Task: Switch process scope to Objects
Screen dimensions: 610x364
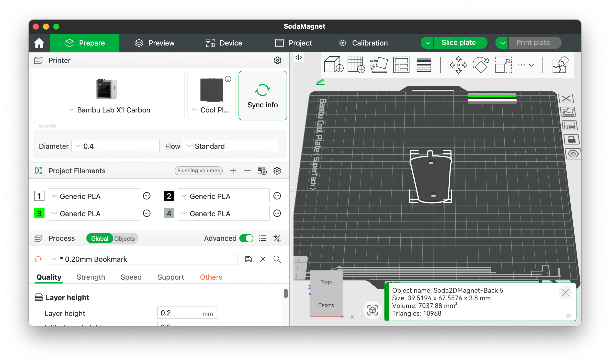Action: (x=125, y=238)
